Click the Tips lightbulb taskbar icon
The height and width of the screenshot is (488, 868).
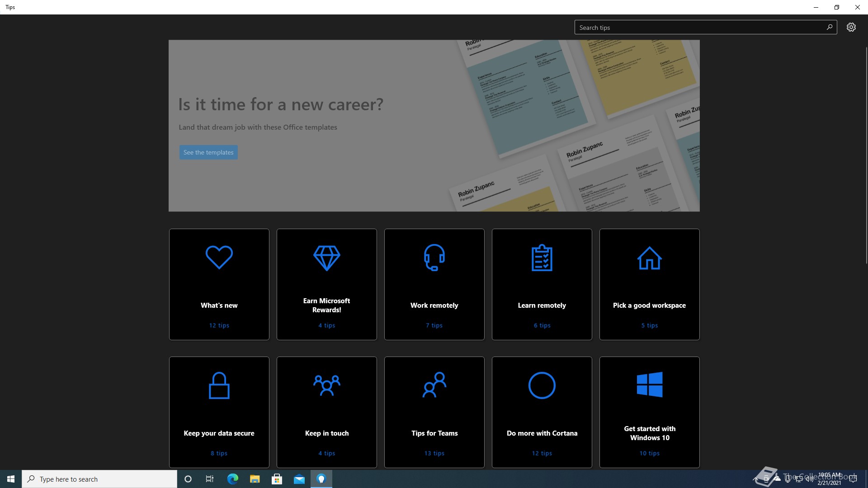click(x=321, y=479)
